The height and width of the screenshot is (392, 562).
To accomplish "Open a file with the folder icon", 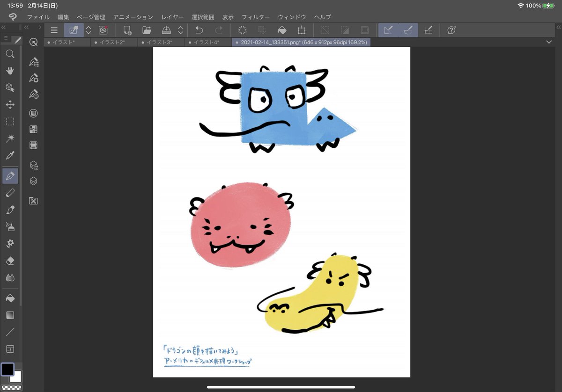I will pyautogui.click(x=147, y=30).
